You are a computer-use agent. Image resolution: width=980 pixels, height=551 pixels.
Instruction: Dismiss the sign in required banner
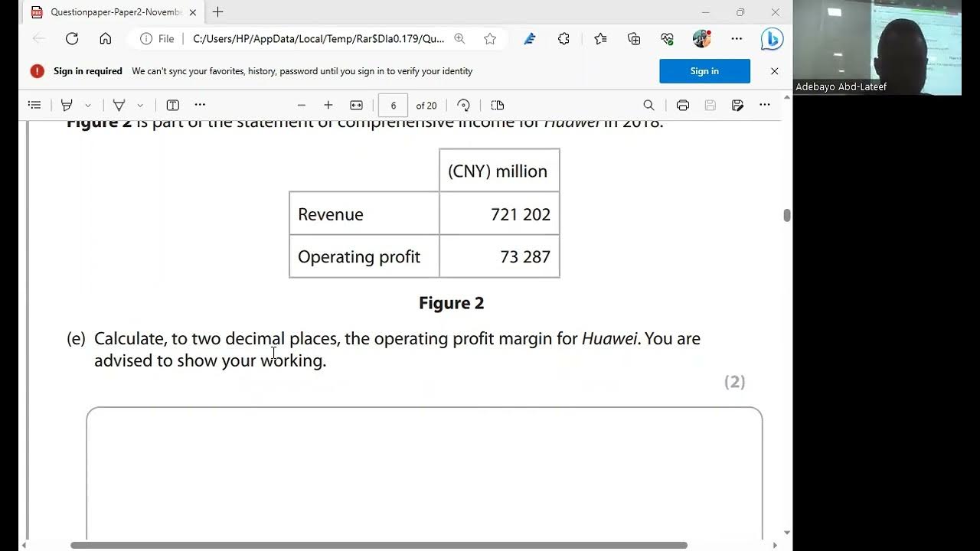click(x=774, y=71)
